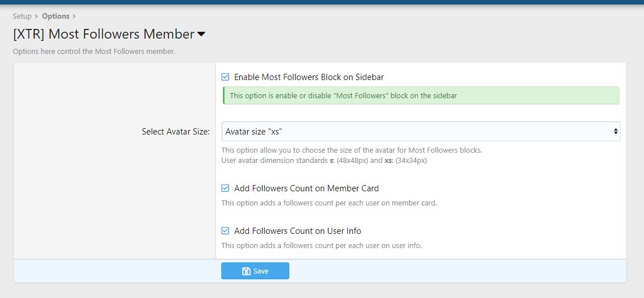Click the user info option description text
The width and height of the screenshot is (644, 298).
[321, 246]
